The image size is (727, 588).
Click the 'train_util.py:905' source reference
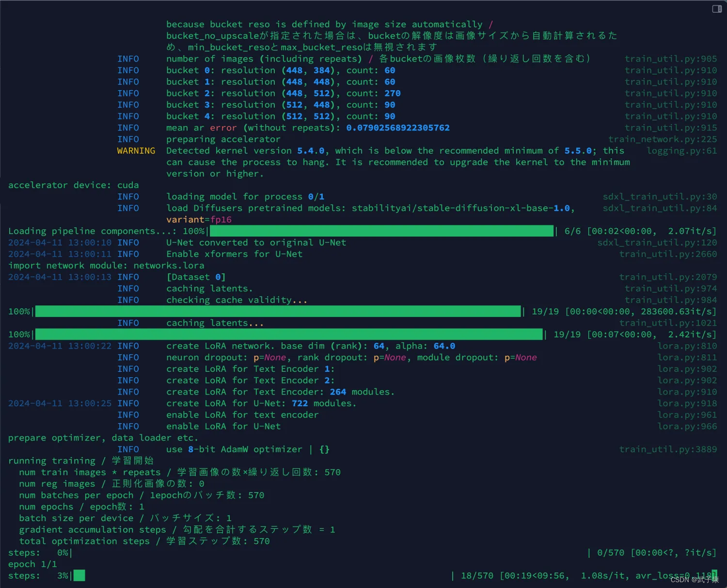pyautogui.click(x=671, y=59)
